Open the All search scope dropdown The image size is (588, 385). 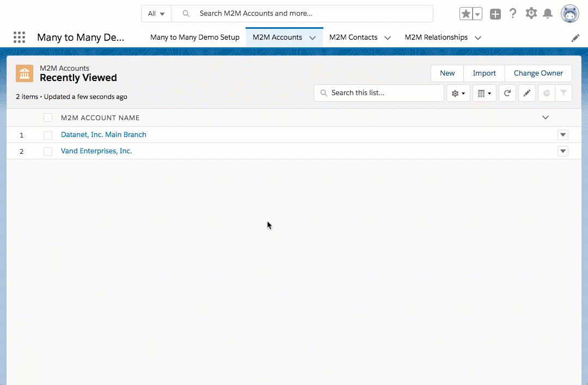click(x=156, y=14)
